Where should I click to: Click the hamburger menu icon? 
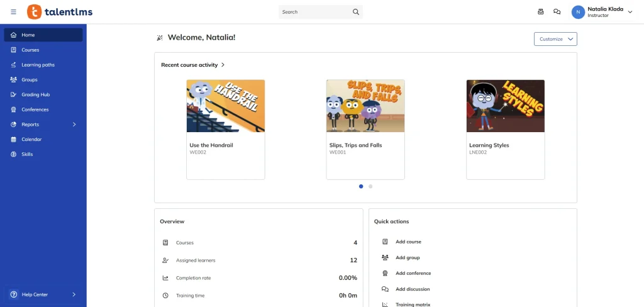coord(14,12)
